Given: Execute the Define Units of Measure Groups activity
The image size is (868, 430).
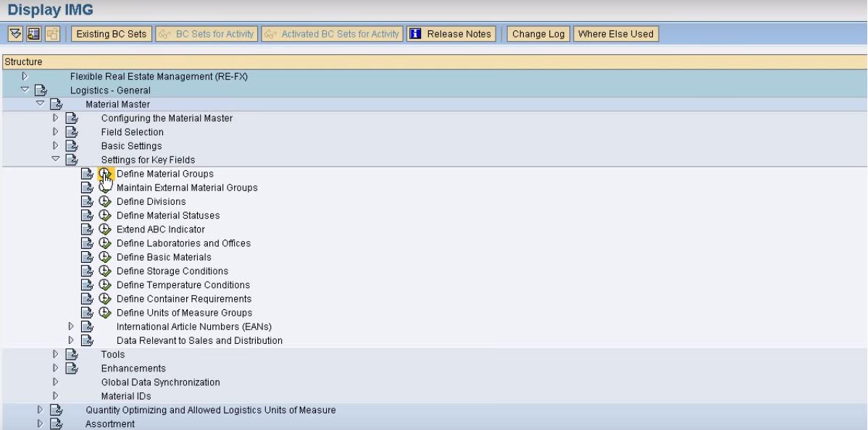Looking at the screenshot, I should (x=105, y=312).
